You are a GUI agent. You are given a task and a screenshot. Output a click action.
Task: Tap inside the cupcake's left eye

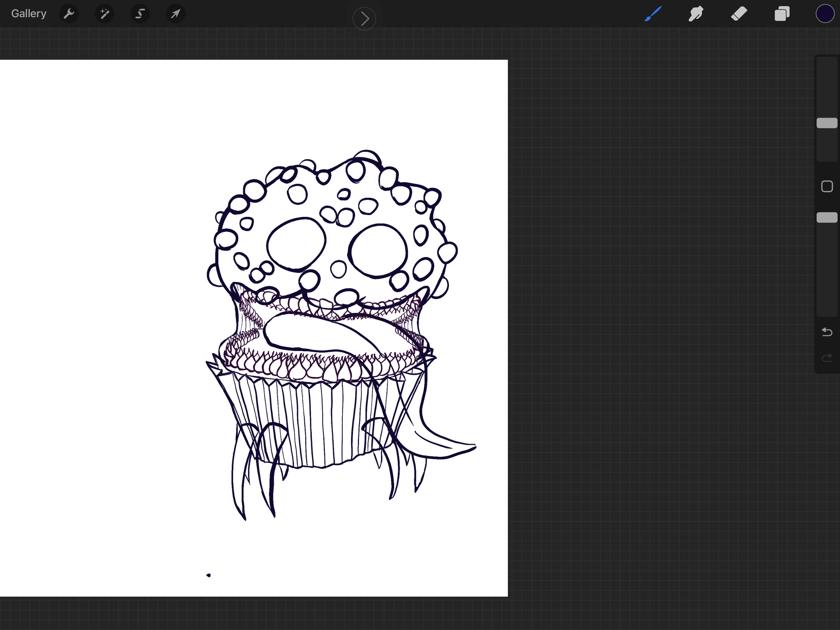click(296, 244)
